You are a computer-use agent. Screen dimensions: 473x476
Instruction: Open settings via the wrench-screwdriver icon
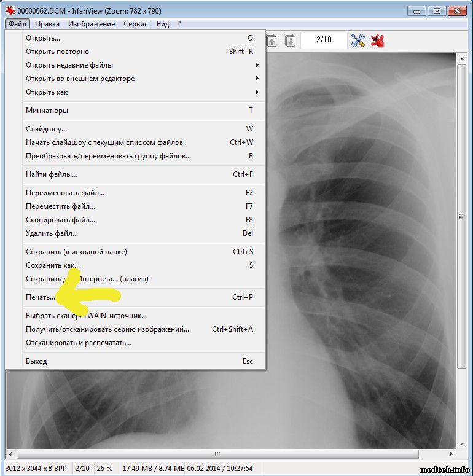358,41
